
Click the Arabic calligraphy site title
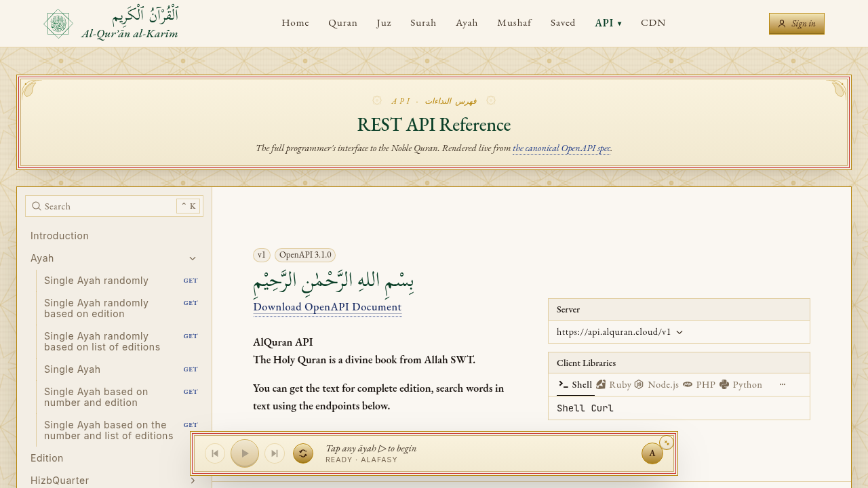[145, 15]
